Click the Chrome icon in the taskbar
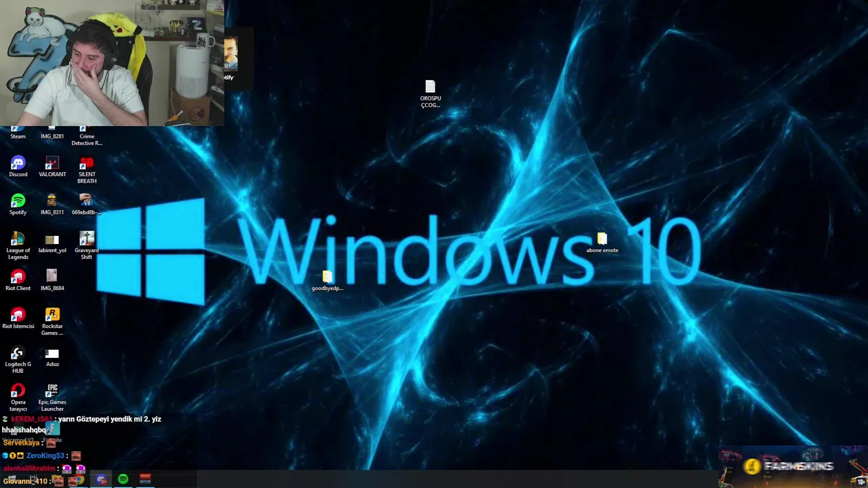This screenshot has width=868, height=488. tap(79, 480)
